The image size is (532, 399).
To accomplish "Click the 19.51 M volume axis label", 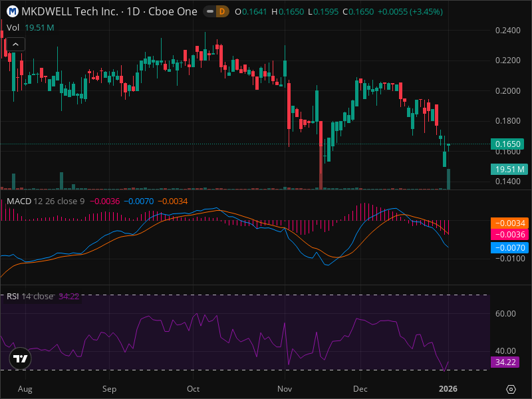I will point(509,169).
